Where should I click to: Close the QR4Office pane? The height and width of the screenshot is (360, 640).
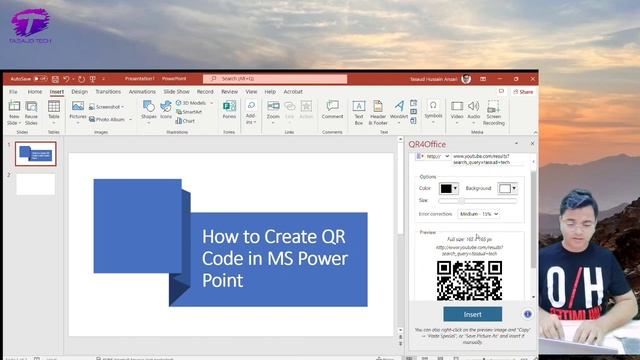click(x=532, y=144)
